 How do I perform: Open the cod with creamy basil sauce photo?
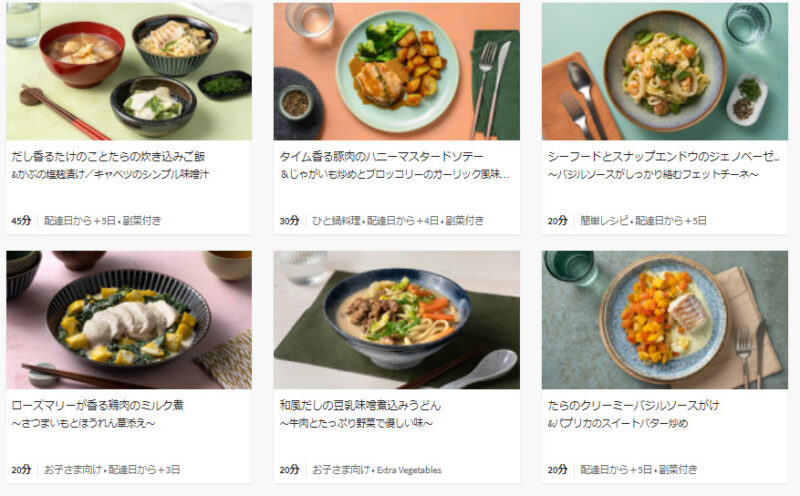coord(665,319)
